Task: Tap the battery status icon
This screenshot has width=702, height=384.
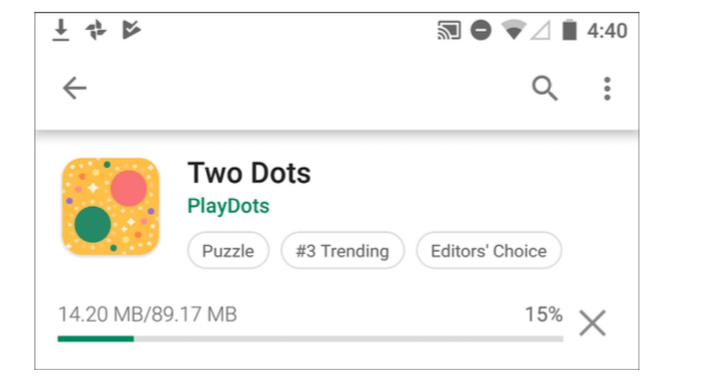Action: click(x=569, y=30)
